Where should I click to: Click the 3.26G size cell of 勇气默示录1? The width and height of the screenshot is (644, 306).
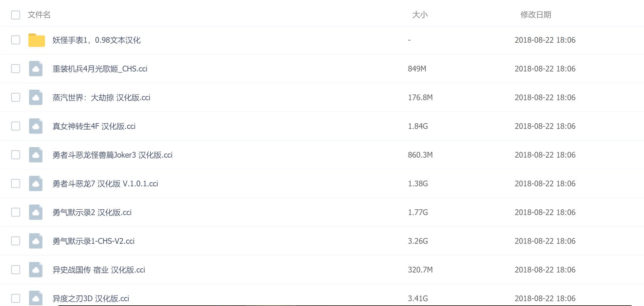coord(418,241)
